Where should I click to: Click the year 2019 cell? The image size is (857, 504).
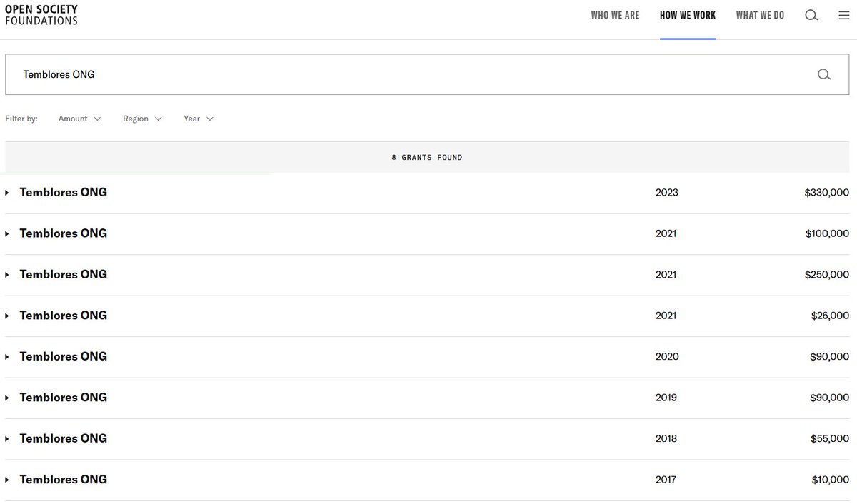(666, 398)
